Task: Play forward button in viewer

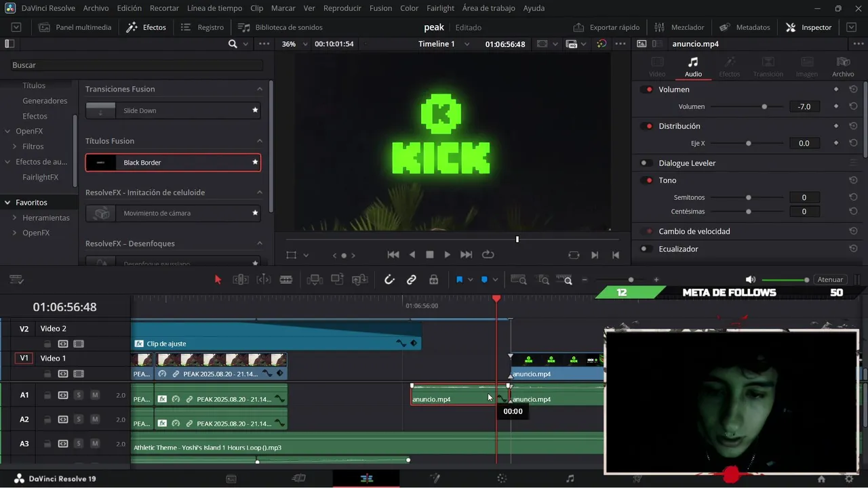Action: [447, 255]
